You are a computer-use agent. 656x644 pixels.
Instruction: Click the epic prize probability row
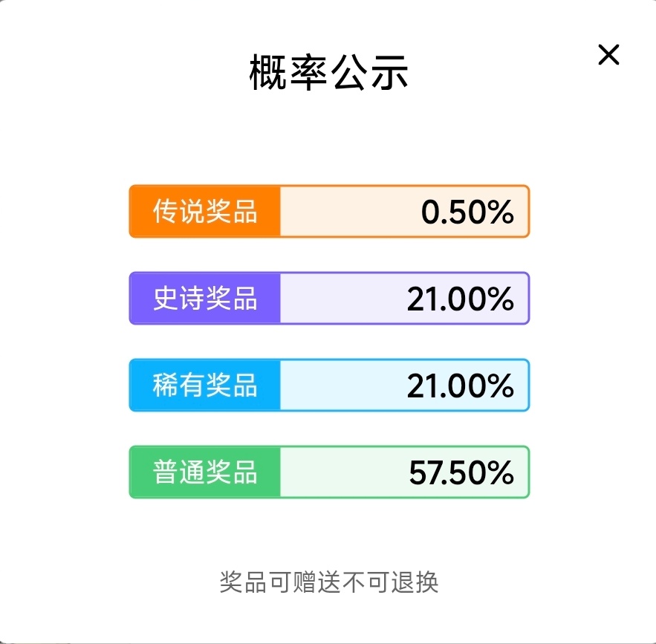pyautogui.click(x=329, y=299)
